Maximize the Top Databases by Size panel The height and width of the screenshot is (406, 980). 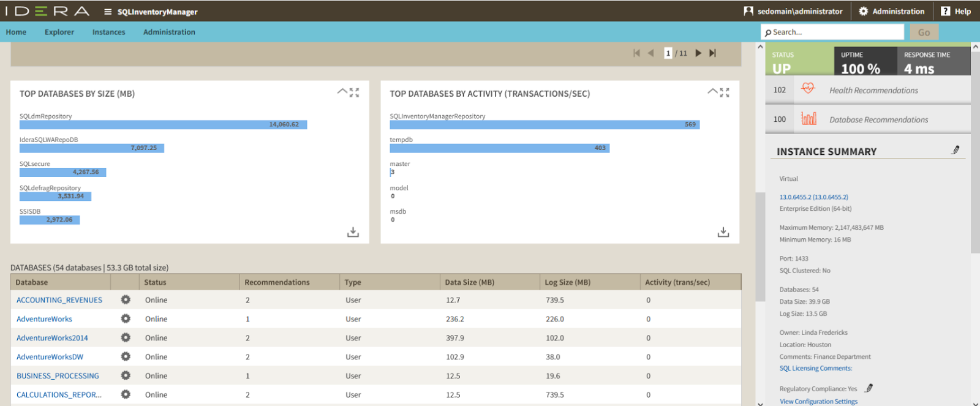(x=354, y=92)
